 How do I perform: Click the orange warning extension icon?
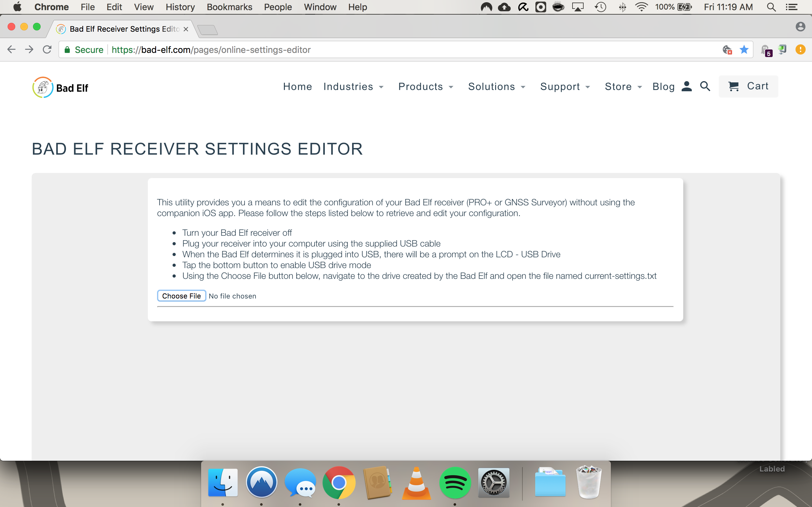[800, 50]
